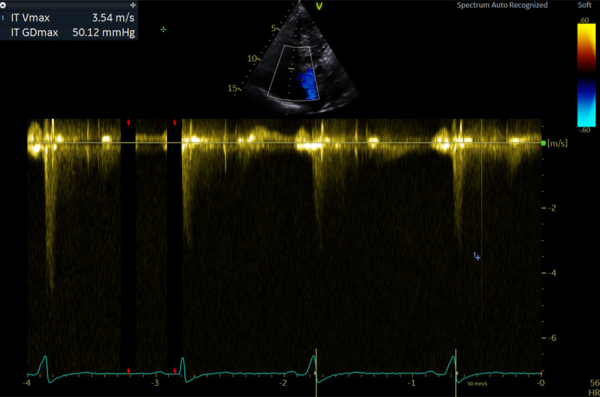The image size is (600, 397).
Task: Click the 56 HR heart rate readout
Action: tap(594, 387)
